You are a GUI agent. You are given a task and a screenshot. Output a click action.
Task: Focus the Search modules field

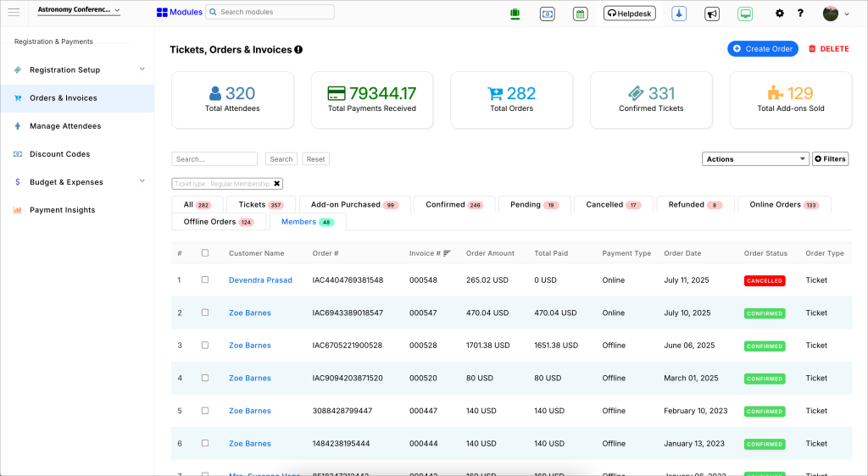270,12
